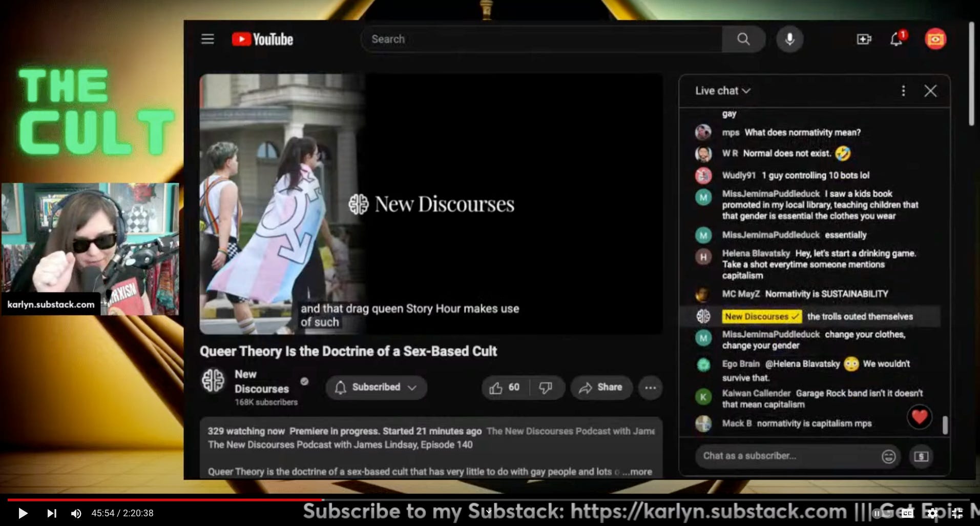Open the YouTube hamburger guide menu

coord(207,39)
